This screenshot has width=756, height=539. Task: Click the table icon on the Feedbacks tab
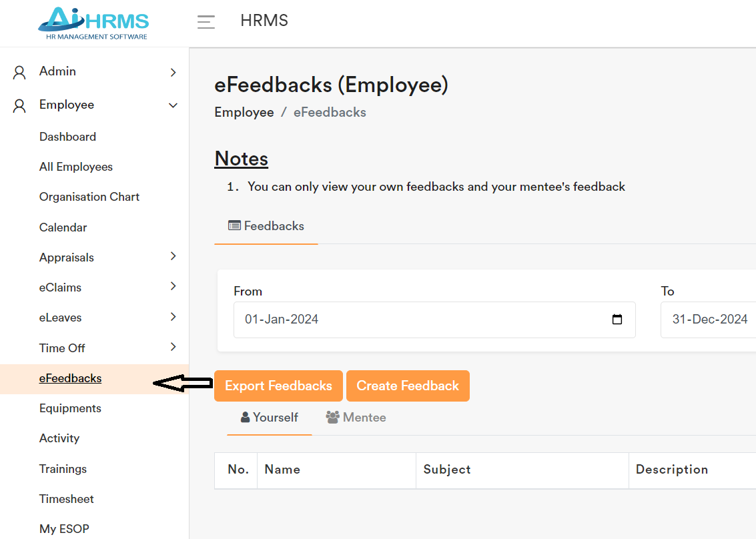tap(235, 225)
